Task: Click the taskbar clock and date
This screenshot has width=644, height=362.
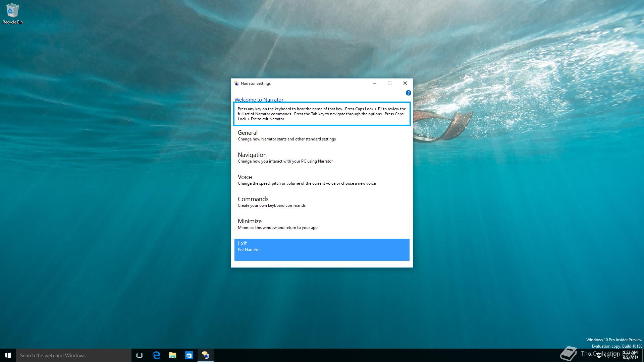Action: point(630,355)
